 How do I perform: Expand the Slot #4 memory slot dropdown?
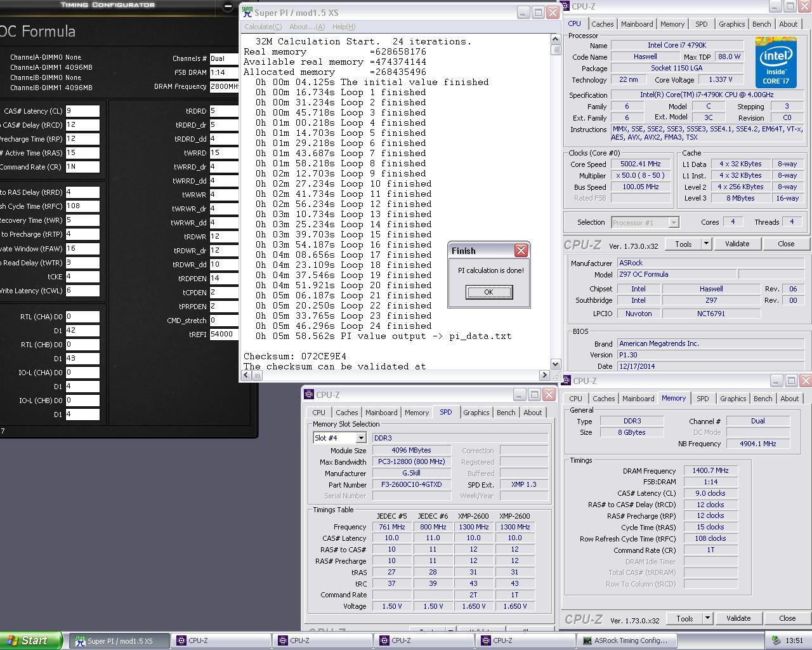[x=360, y=438]
